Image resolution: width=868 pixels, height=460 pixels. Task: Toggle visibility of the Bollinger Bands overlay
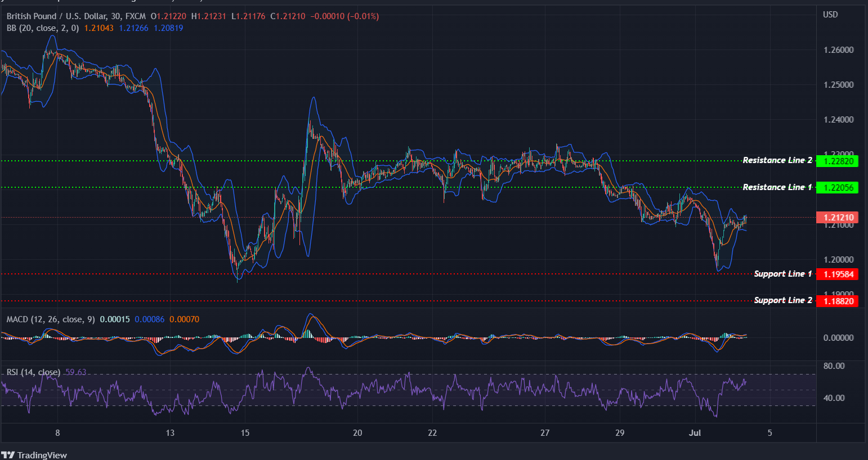tap(43, 28)
